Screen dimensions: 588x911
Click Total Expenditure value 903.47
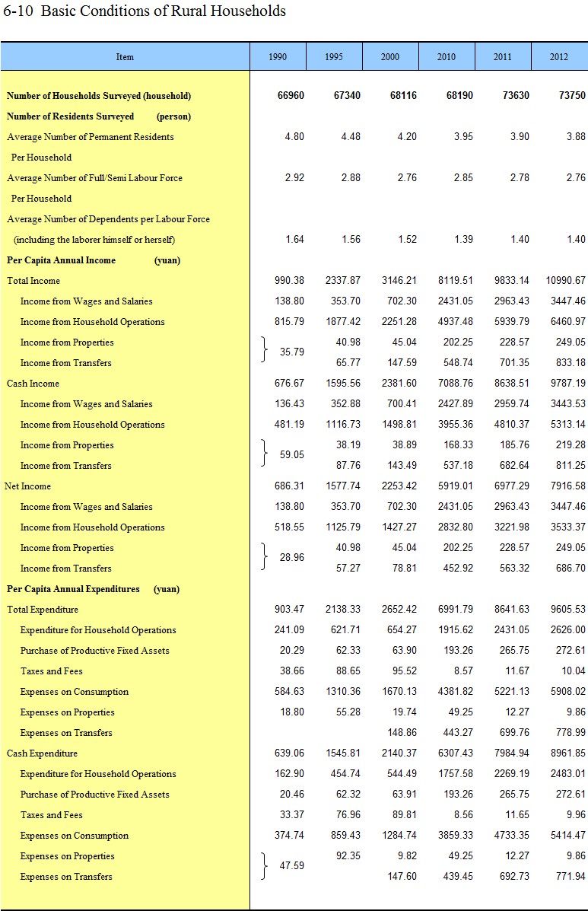pos(289,610)
